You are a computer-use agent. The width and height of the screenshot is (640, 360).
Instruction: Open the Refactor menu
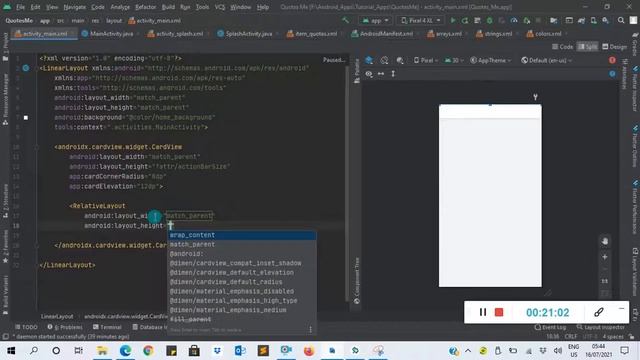(x=145, y=7)
